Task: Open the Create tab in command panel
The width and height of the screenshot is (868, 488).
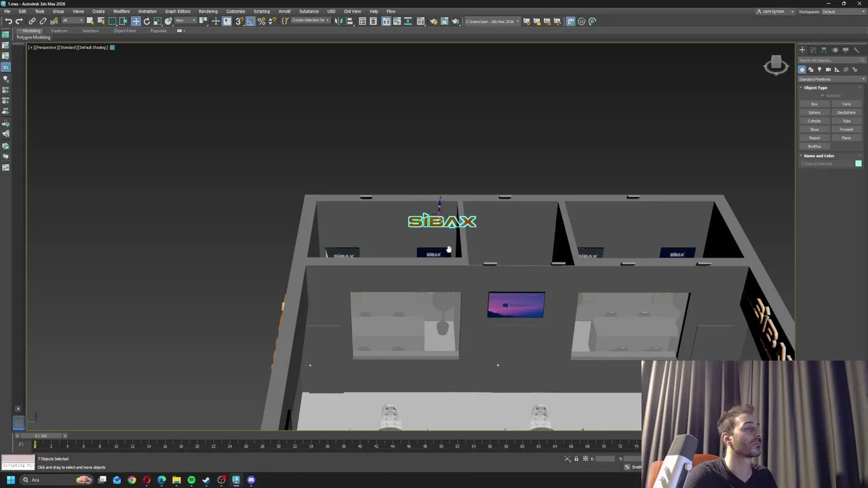Action: point(802,49)
